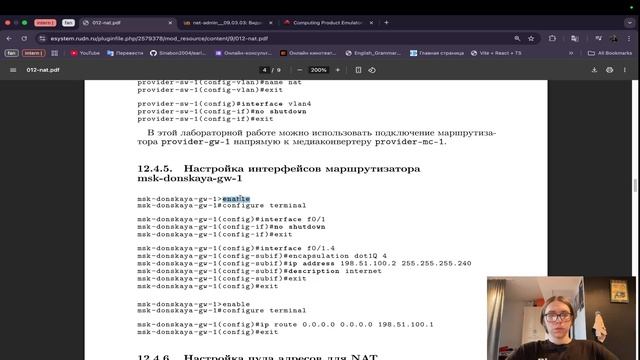Click the line interface vlan4
640x360 pixels.
pyautogui.click(x=224, y=104)
